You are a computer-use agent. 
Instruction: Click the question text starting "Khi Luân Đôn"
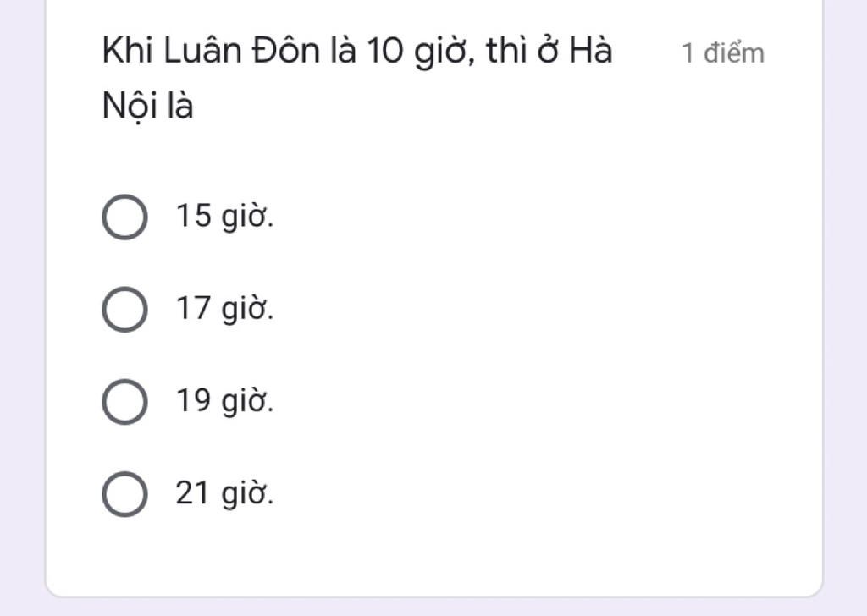click(356, 52)
